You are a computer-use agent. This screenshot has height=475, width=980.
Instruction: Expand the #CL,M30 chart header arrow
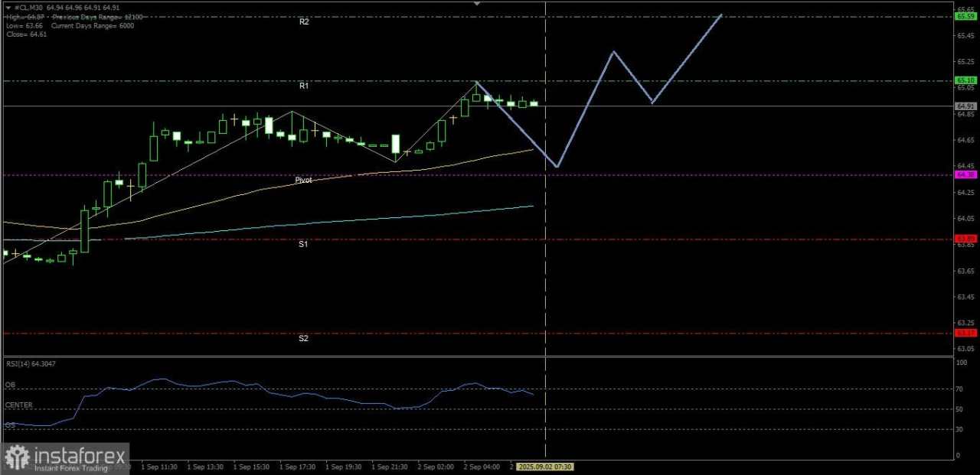[x=8, y=8]
